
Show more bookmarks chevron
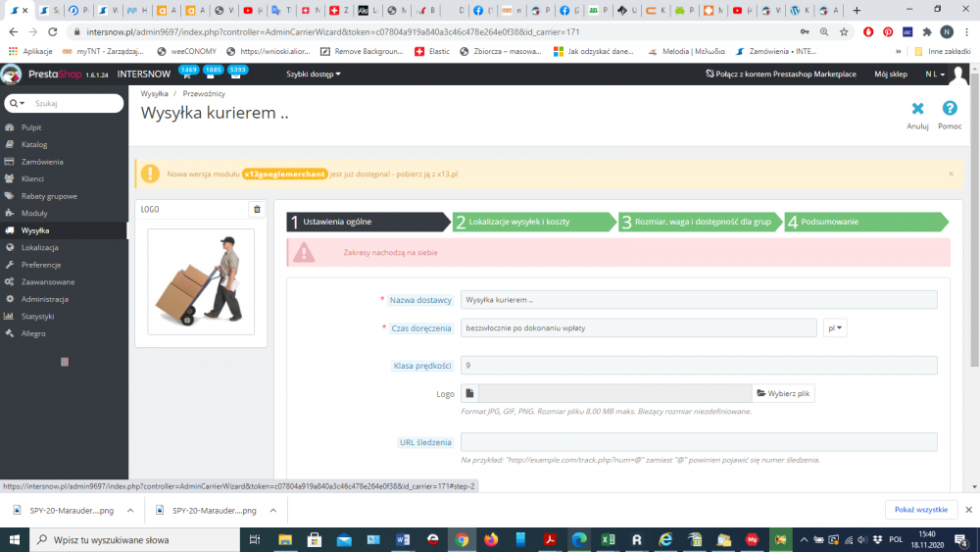tap(898, 51)
